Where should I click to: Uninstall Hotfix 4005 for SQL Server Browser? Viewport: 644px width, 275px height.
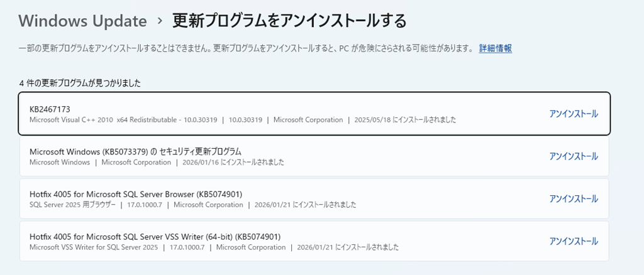[x=573, y=198]
